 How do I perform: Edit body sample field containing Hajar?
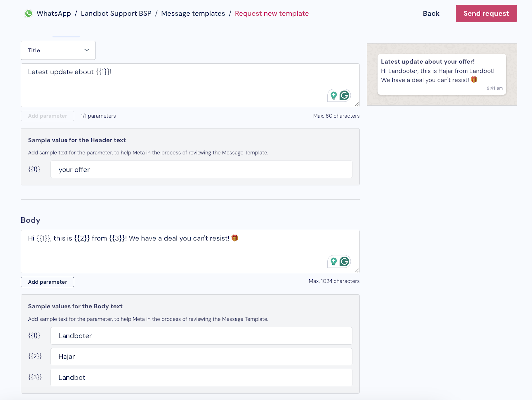click(201, 356)
